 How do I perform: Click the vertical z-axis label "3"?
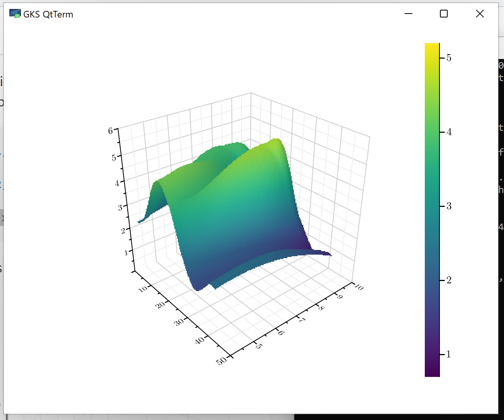120,207
